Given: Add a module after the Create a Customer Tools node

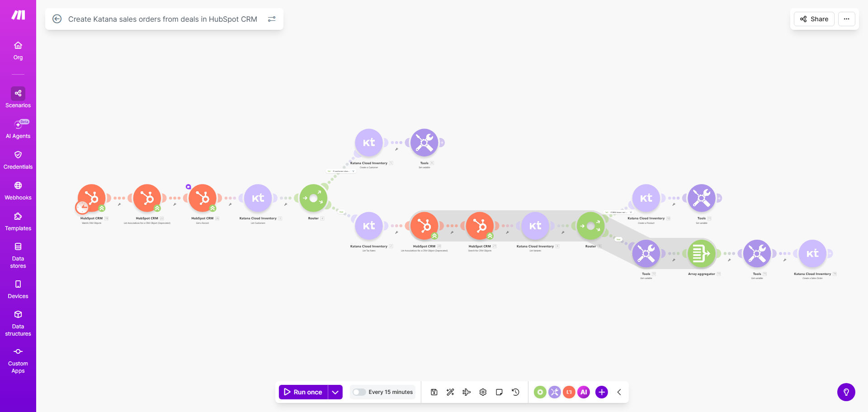Looking at the screenshot, I should click(x=442, y=142).
